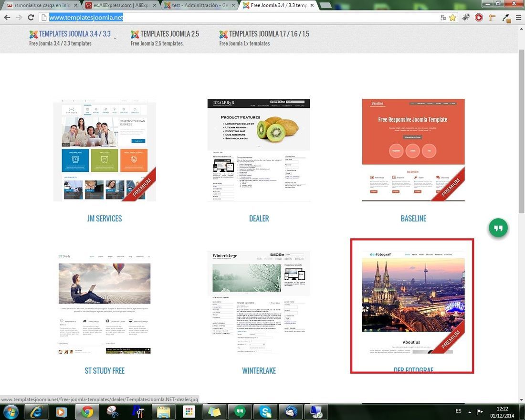Open the BASELINE template link

click(x=413, y=219)
